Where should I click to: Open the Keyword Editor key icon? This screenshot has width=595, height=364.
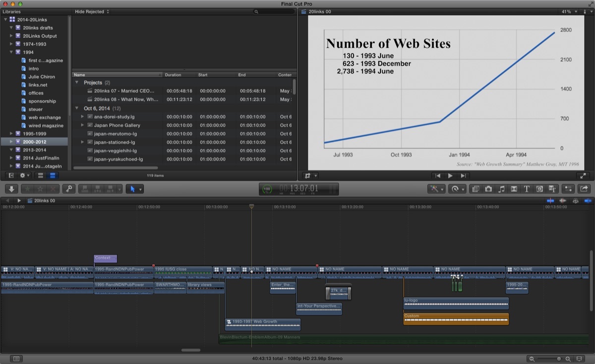[x=69, y=189]
